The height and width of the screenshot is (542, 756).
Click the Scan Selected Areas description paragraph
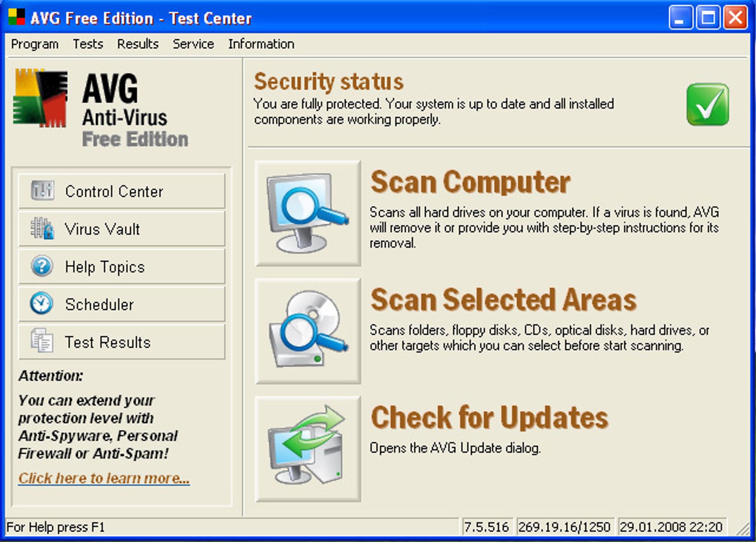[x=539, y=338]
